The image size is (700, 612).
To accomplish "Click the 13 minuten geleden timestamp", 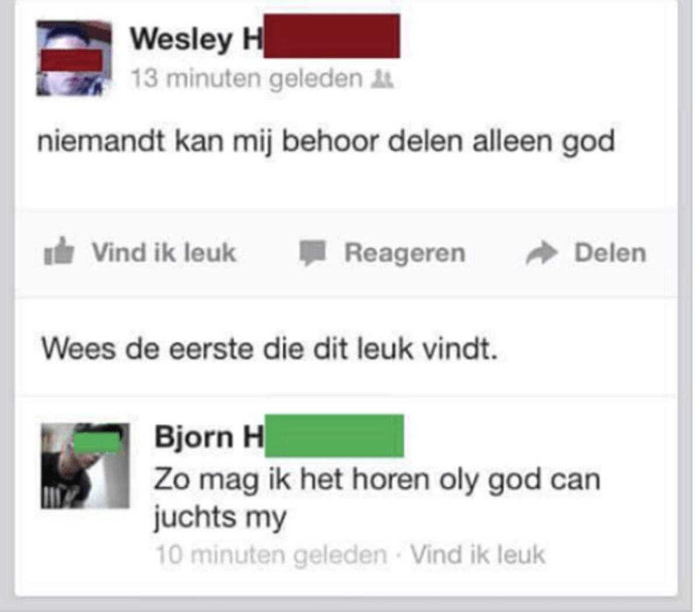I will coord(246,78).
